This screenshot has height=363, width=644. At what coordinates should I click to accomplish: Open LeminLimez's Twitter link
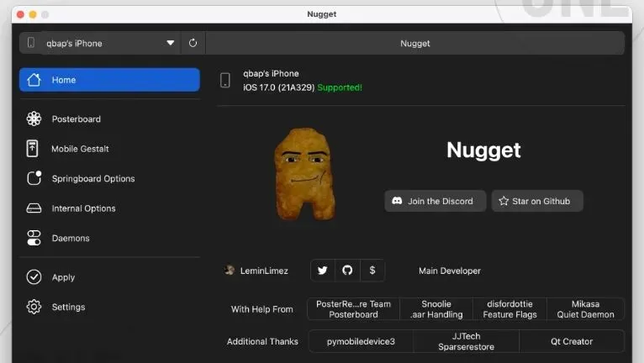point(323,271)
